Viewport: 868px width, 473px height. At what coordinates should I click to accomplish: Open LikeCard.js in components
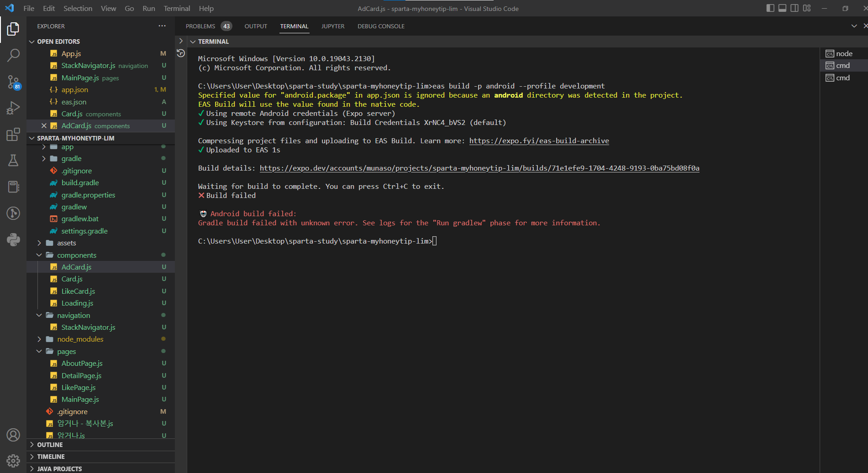[100, 291]
